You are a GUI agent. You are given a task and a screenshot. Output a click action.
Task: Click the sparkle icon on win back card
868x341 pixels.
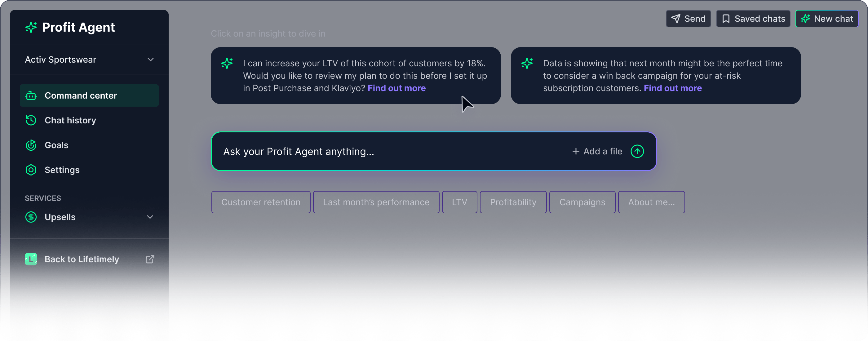pos(527,63)
